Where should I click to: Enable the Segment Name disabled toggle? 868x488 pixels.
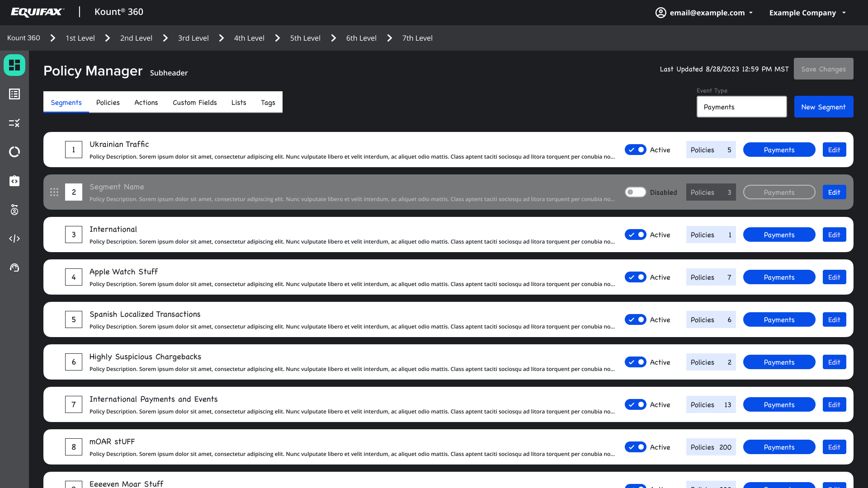point(636,192)
